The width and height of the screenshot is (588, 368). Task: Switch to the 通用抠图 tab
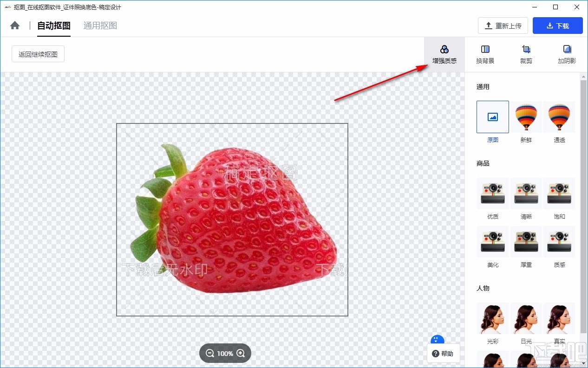point(100,26)
